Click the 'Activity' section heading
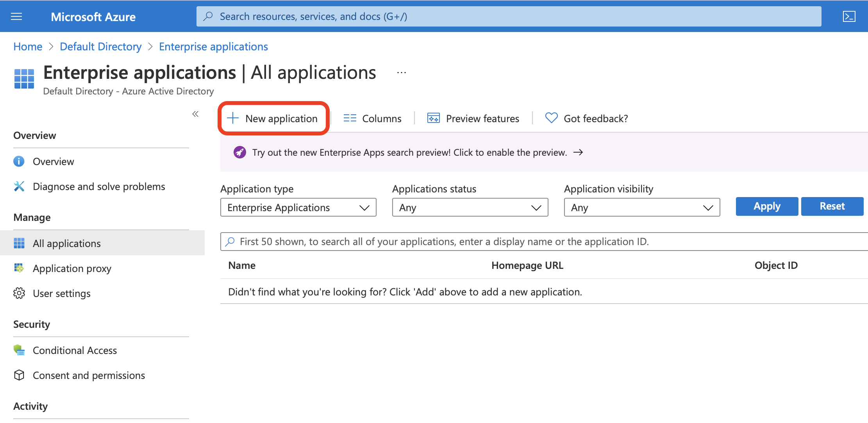The width and height of the screenshot is (868, 423). (30, 406)
